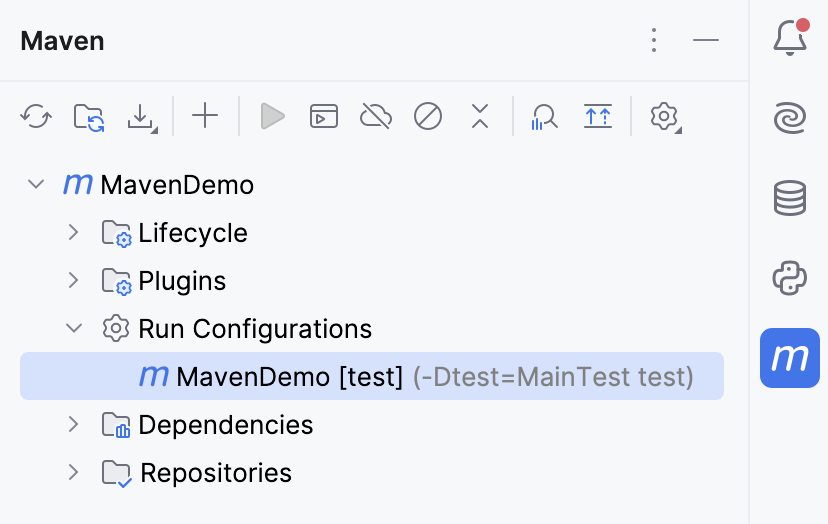Open the Database tool window

pos(790,198)
